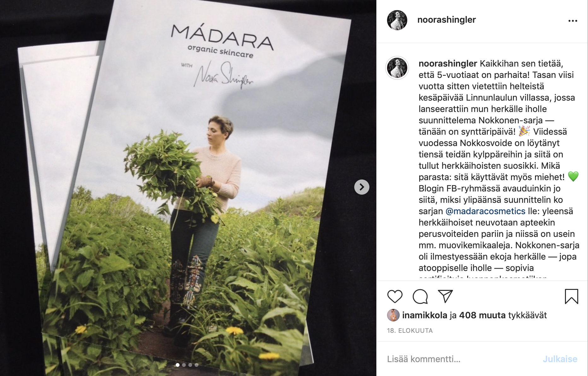Like the post with the heart icon
This screenshot has width=588, height=376.
[x=395, y=297]
